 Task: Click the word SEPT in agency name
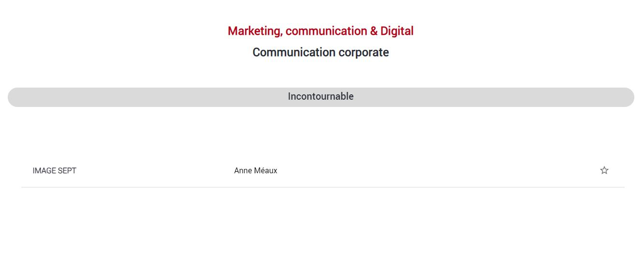click(67, 171)
